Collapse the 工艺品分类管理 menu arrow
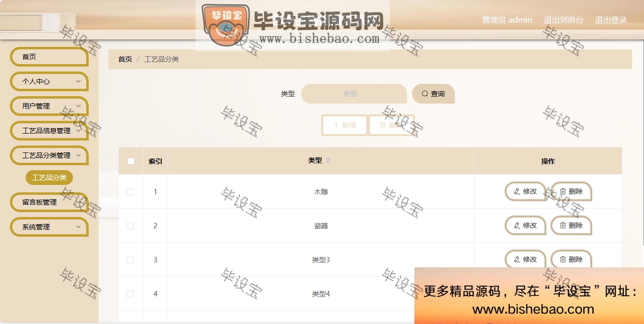 [x=78, y=155]
